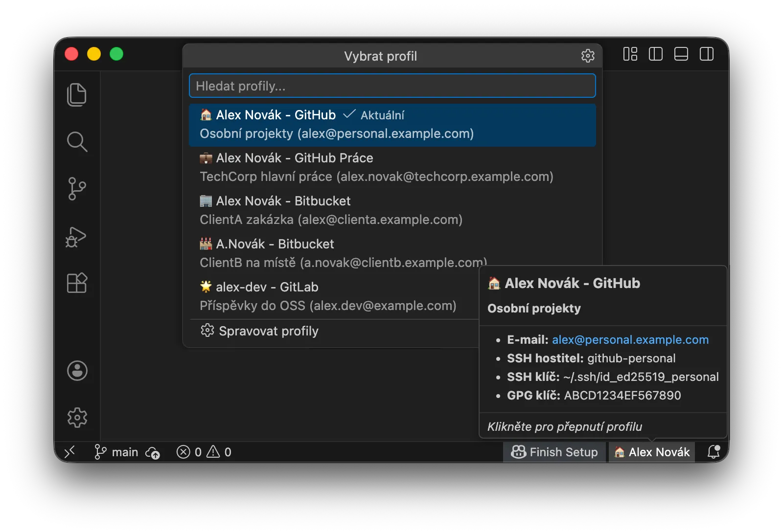Image resolution: width=783 pixels, height=532 pixels.
Task: Open the Source Control view
Action: [77, 189]
